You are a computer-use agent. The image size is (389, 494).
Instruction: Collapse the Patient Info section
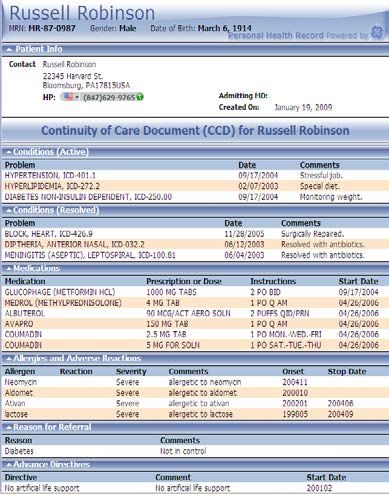(9, 49)
